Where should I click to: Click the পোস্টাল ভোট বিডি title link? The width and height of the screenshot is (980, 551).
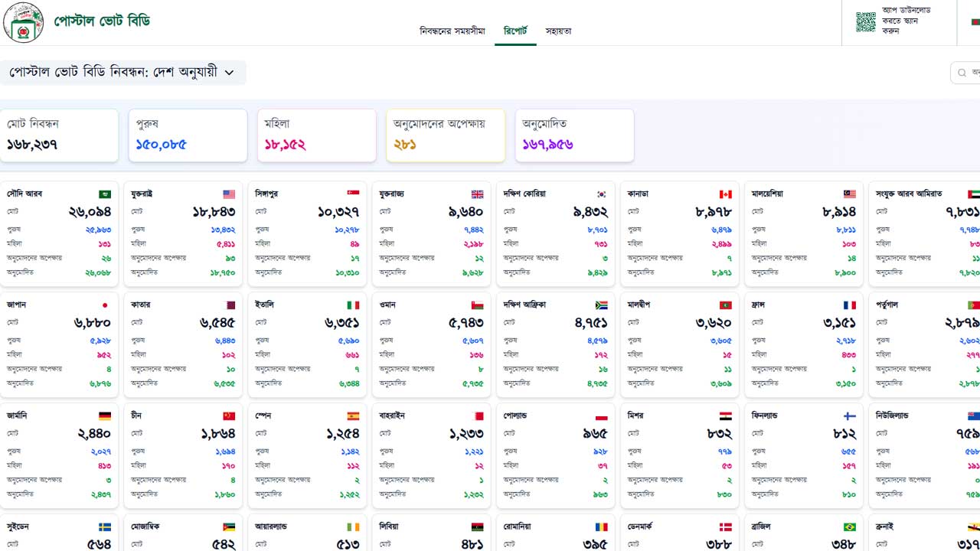[x=101, y=21]
